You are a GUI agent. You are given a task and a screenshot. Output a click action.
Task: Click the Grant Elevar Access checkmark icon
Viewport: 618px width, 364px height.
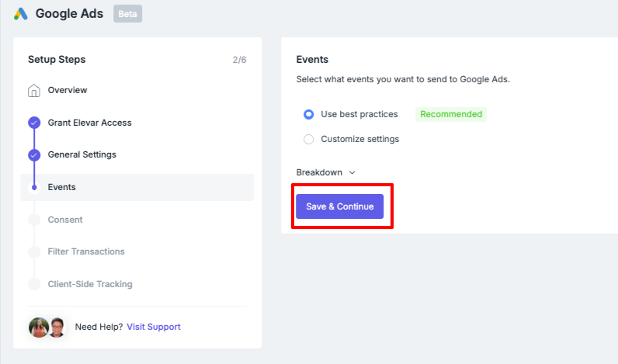coord(34,123)
